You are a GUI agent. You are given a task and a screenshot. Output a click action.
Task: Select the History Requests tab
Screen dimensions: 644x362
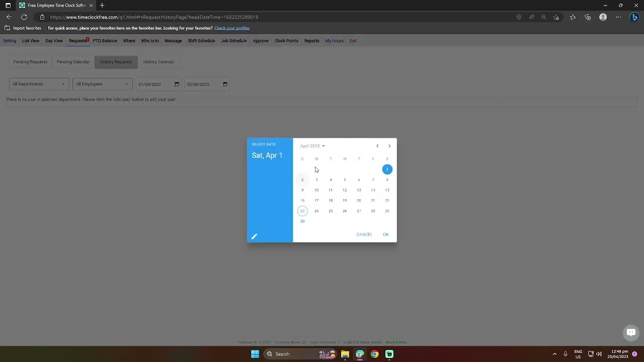tap(116, 62)
